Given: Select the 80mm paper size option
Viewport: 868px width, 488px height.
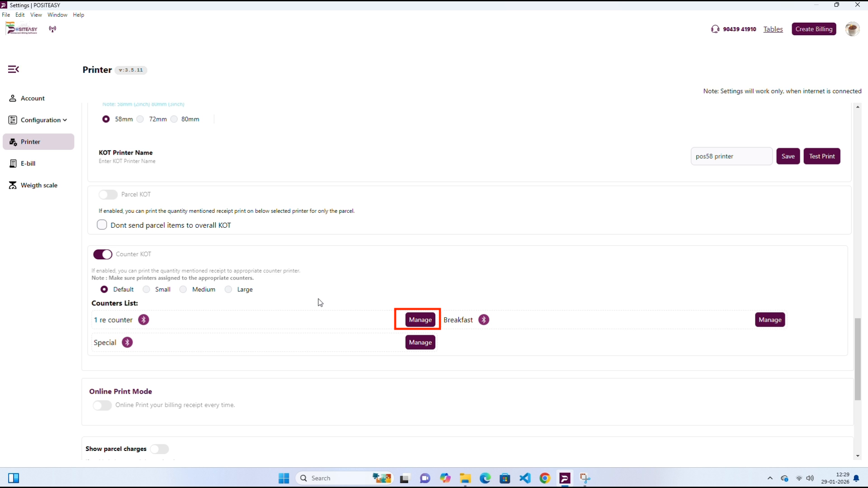Looking at the screenshot, I should pos(174,119).
